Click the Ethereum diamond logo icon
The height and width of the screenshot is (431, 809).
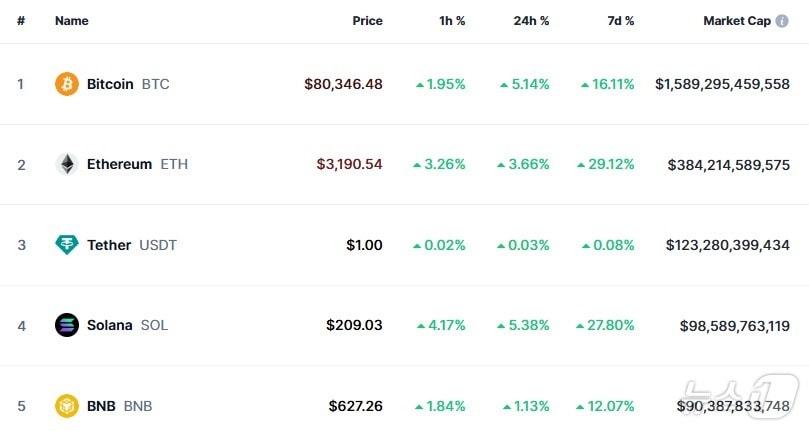click(67, 164)
